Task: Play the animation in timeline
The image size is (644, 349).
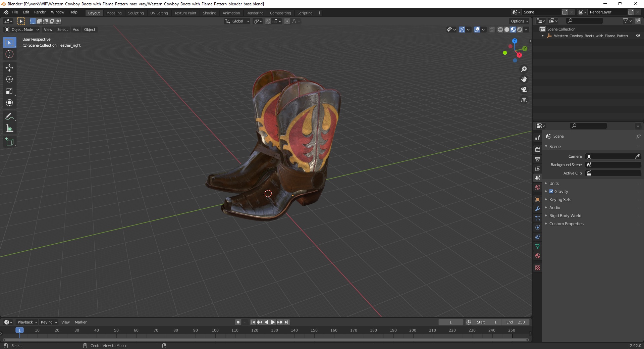Action: 273,322
